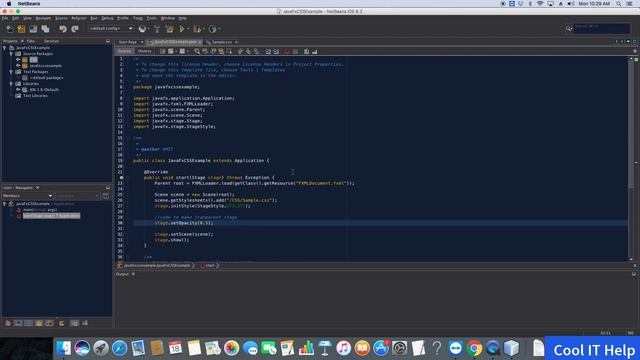Collapse the JavaFxCSSExample class in Navigator
The height and width of the screenshot is (360, 640).
click(x=5, y=204)
